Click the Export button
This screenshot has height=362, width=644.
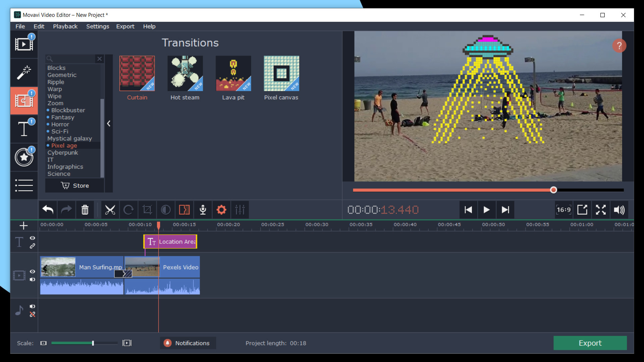click(x=590, y=343)
